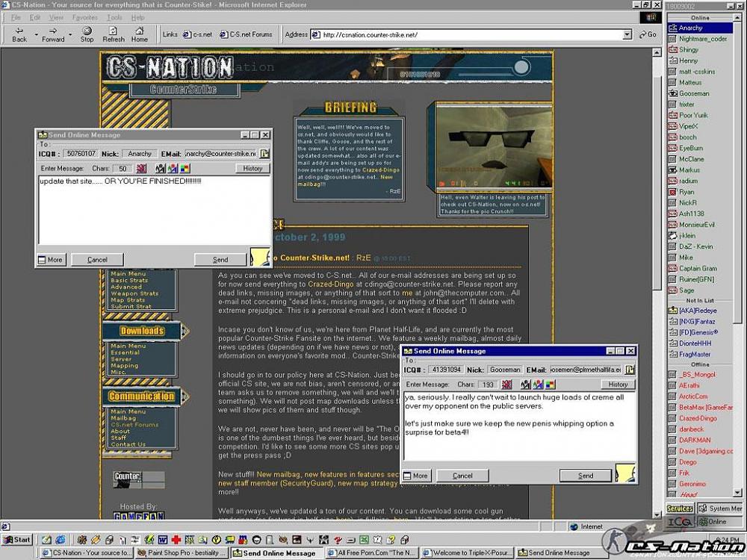Click into Gooseman message text area

coord(519,426)
